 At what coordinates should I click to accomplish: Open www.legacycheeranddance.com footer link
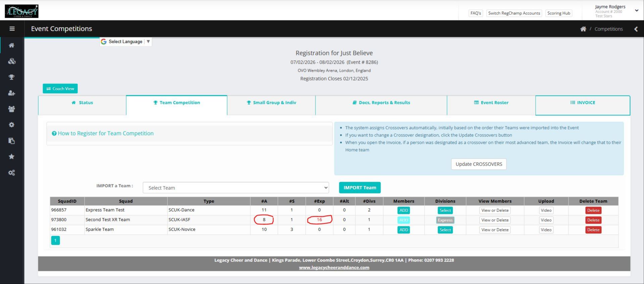[x=334, y=268]
